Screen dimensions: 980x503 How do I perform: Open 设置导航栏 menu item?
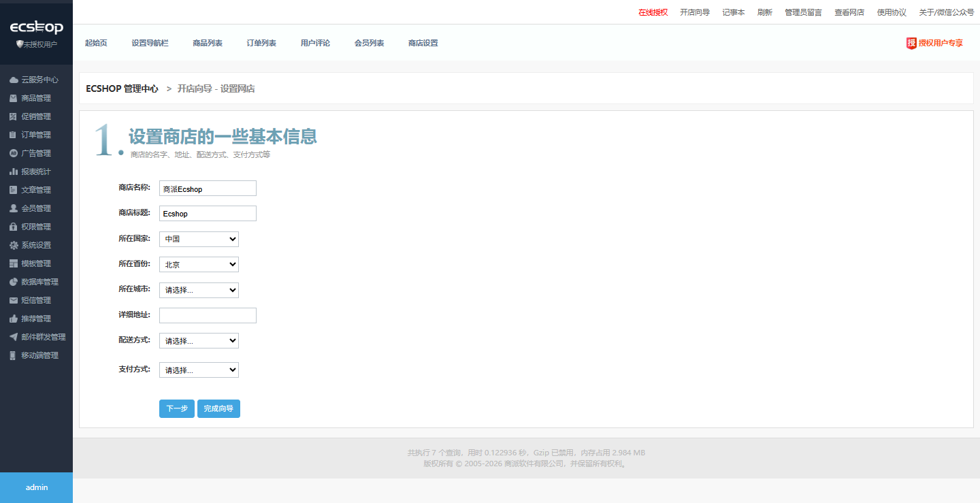[x=150, y=43]
